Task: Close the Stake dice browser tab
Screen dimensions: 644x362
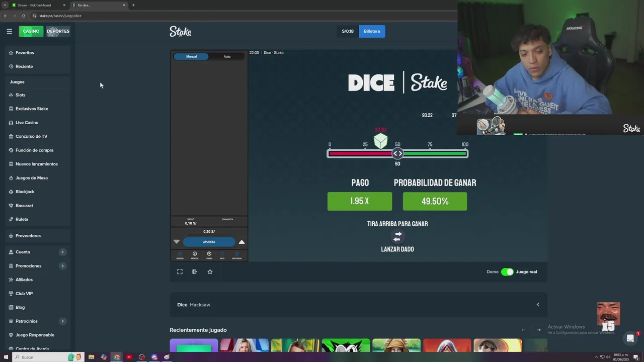Action: [x=124, y=5]
